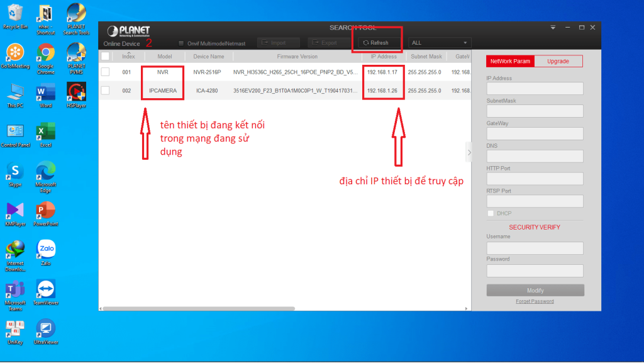Screen dimensions: 644x363
Task: Open Internet Download Manager desktop icon
Action: [x=15, y=257]
